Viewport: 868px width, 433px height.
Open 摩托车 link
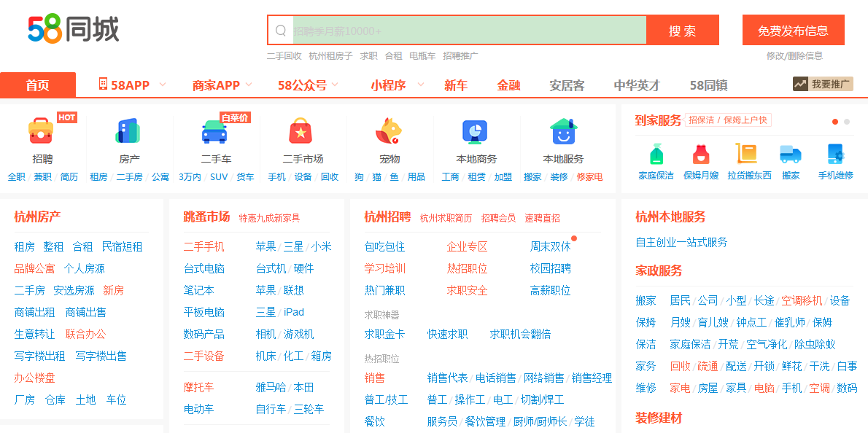pos(198,387)
